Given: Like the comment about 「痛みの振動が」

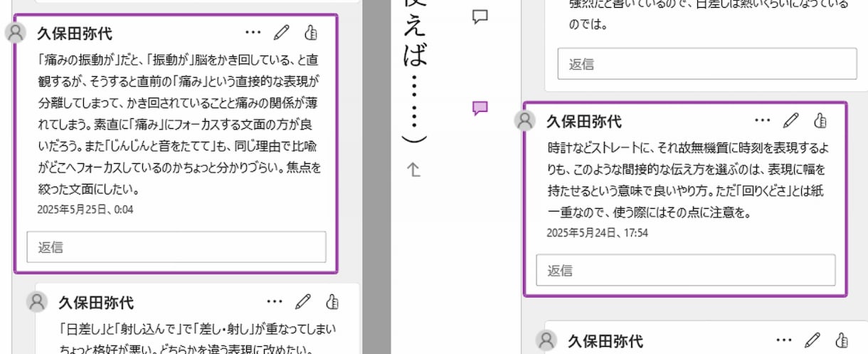Looking at the screenshot, I should [309, 32].
